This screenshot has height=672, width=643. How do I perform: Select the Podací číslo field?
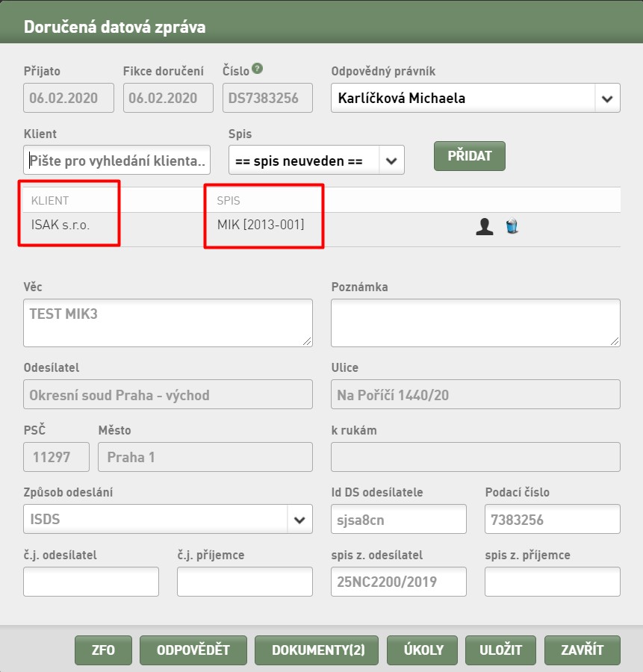click(553, 519)
